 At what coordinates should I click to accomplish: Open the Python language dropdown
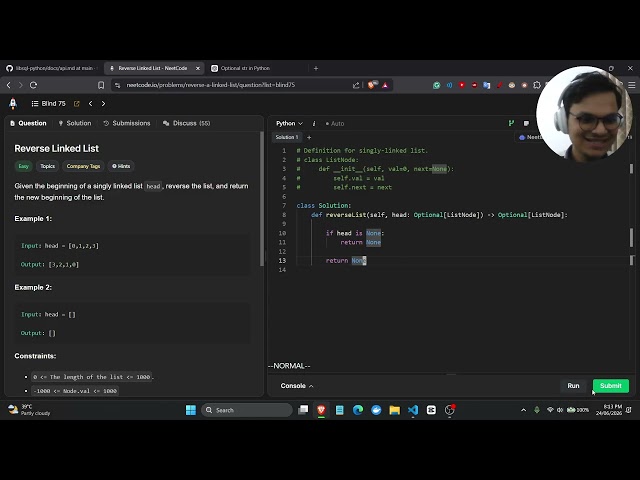[289, 123]
